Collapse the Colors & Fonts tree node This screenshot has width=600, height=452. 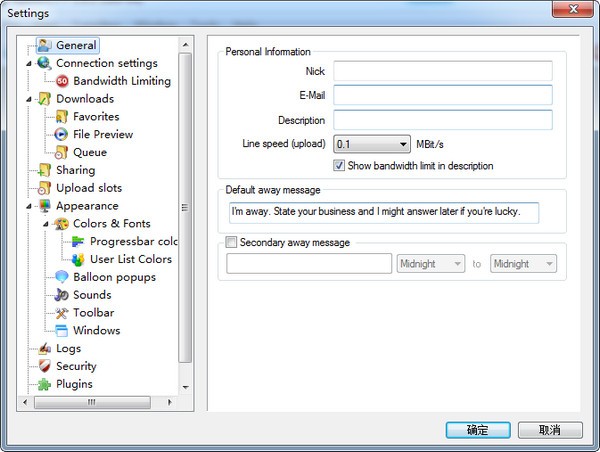(46, 224)
